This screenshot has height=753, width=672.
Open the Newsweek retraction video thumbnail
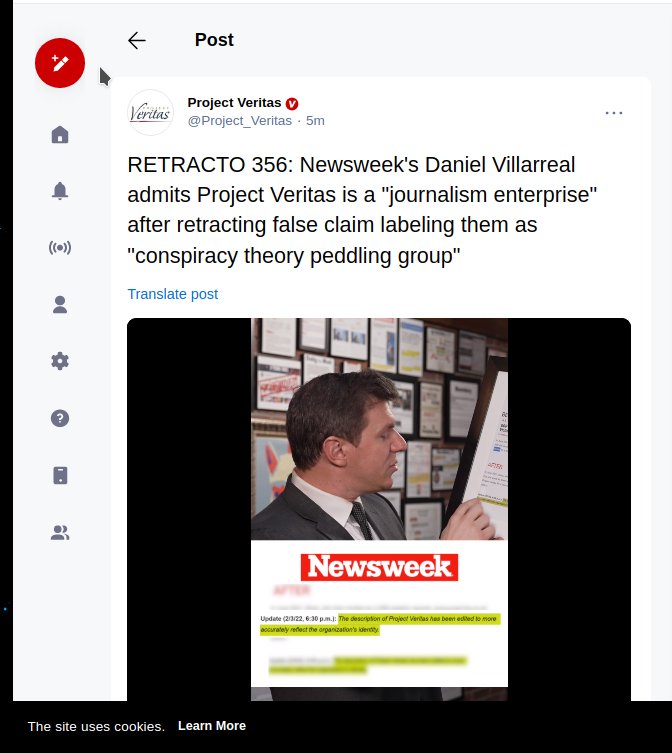tap(379, 509)
